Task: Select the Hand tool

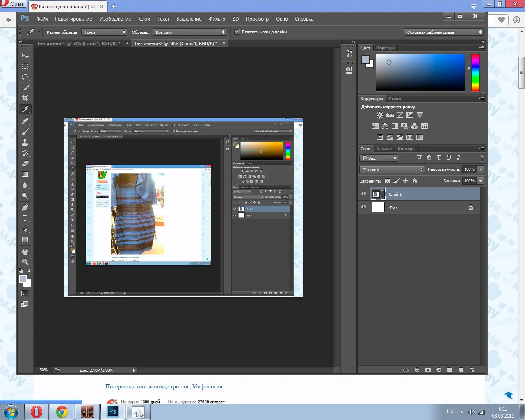Action: coord(25,251)
